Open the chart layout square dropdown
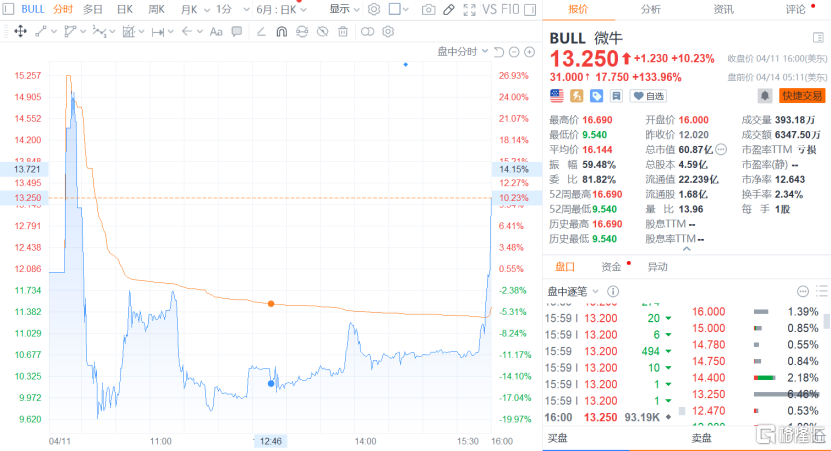This screenshot has height=451, width=831. (x=399, y=10)
